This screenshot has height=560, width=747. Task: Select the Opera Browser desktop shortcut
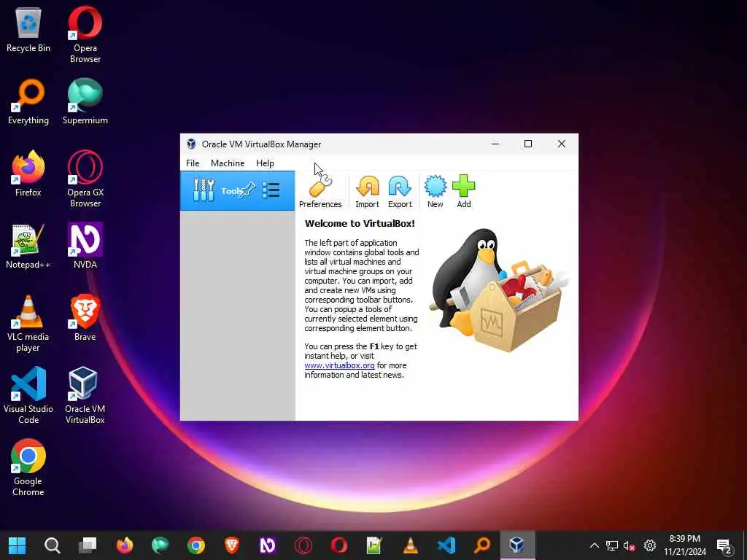[x=85, y=34]
